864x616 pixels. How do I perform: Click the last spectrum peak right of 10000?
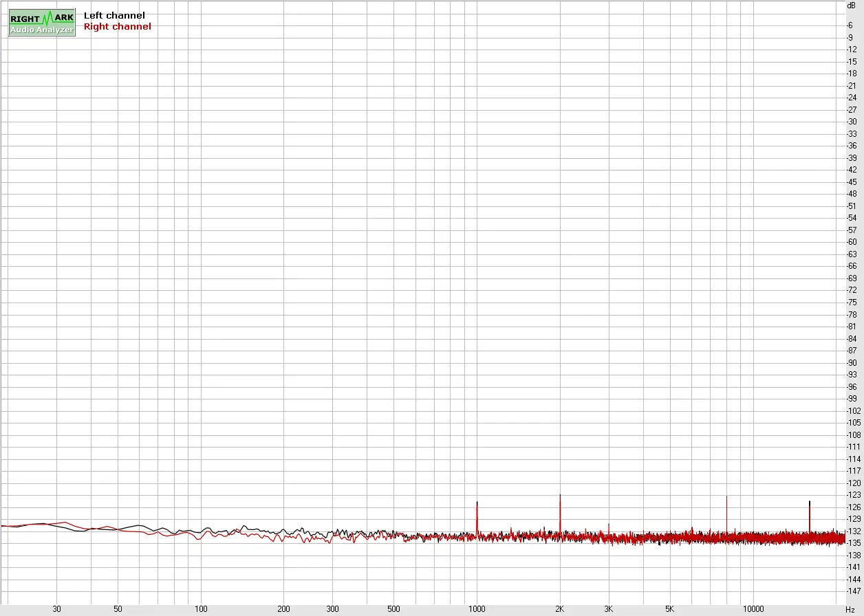(x=810, y=516)
